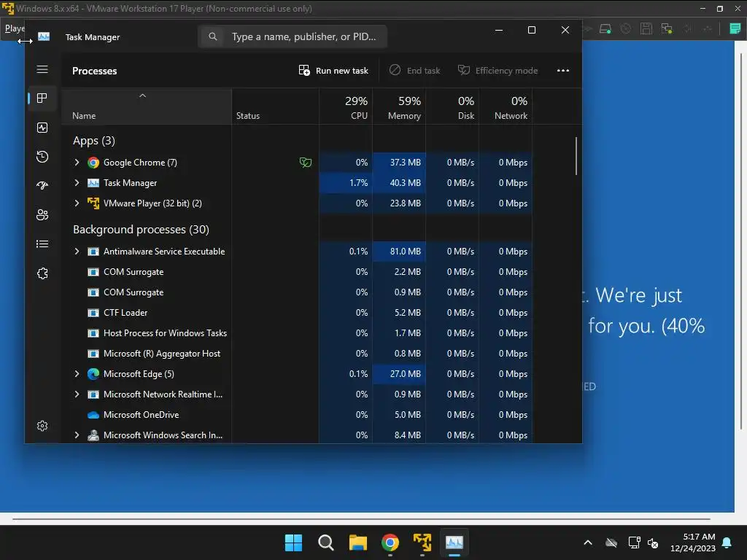Open the Users page icon in sidebar
The width and height of the screenshot is (747, 560).
click(x=42, y=215)
